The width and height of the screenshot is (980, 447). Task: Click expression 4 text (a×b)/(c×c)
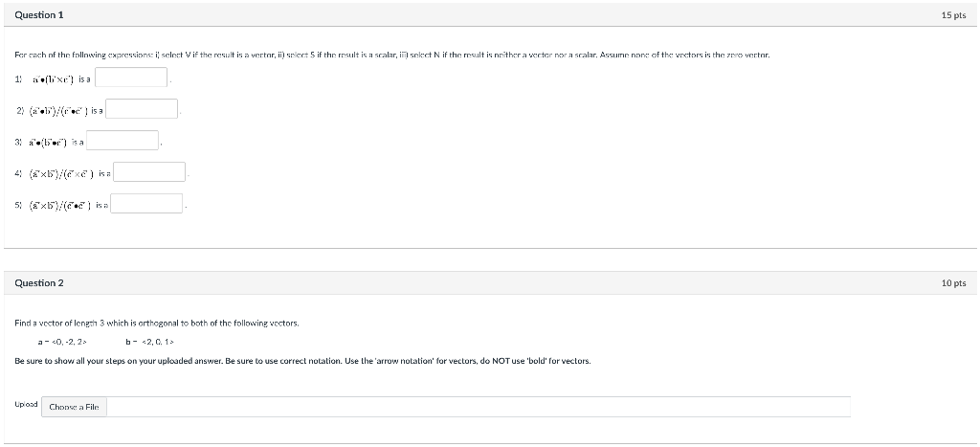[62, 174]
